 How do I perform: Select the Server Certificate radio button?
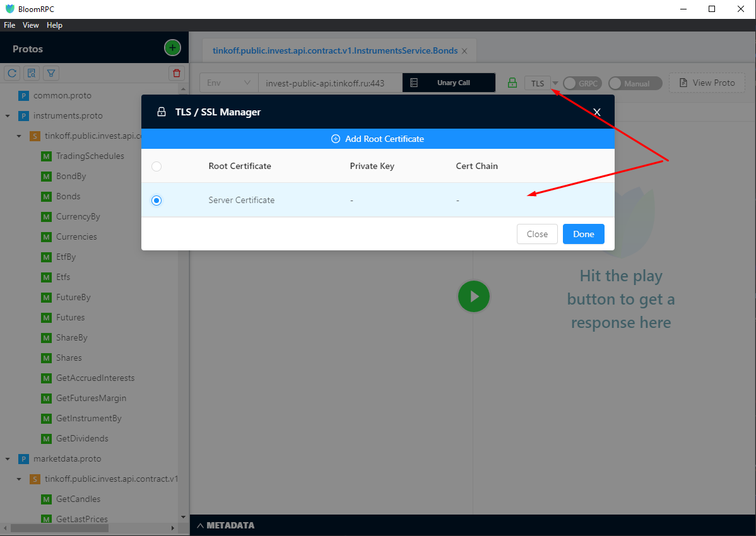157,201
